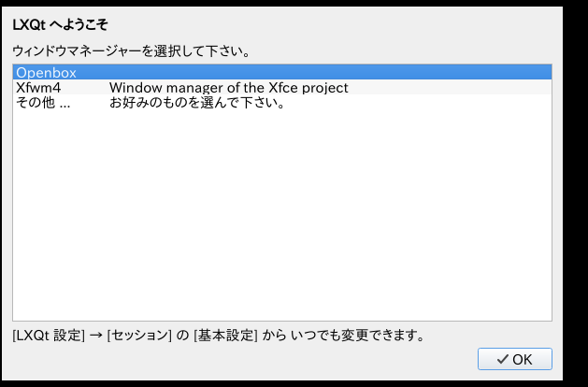This screenshot has width=588, height=387.
Task: Click the [基本設定] text in footer hint
Action: coord(224,334)
